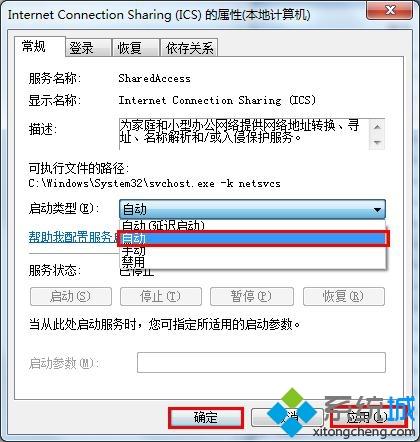This screenshot has width=420, height=442.
Task: Click into the 启动参数 input field
Action: [x=261, y=362]
